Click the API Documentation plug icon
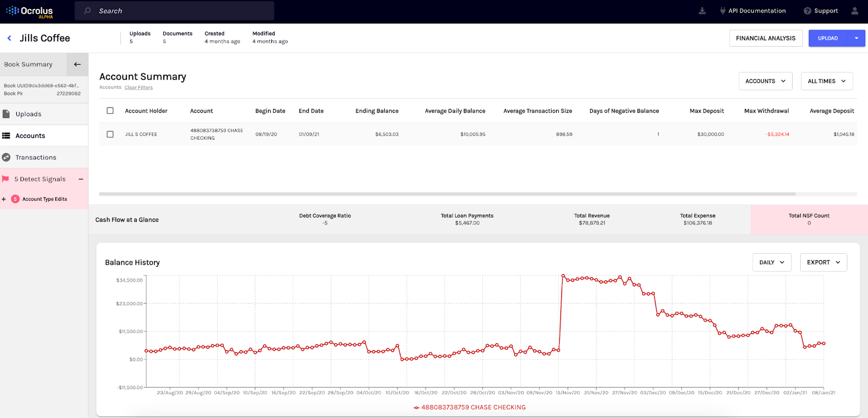The image size is (868, 418). coord(723,11)
